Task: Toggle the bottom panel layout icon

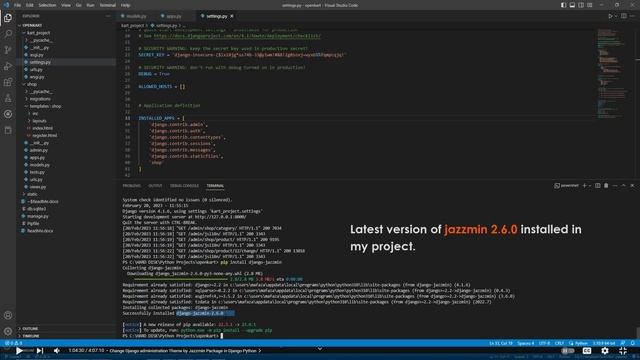Action: click(x=572, y=5)
